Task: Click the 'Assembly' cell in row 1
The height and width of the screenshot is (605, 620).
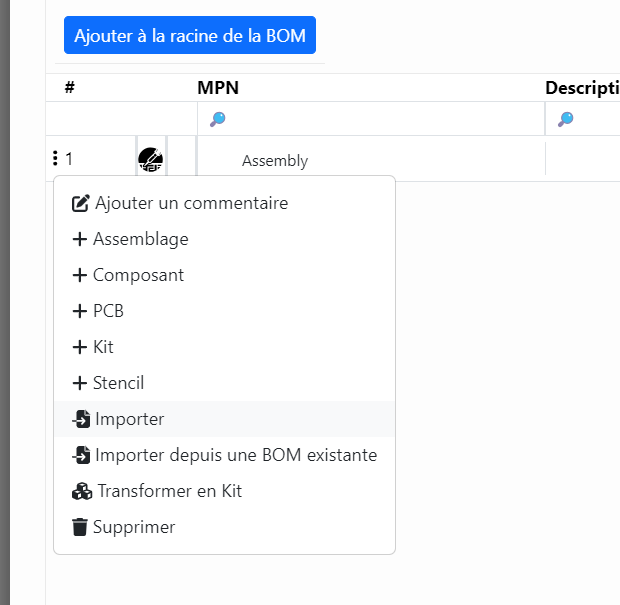Action: (x=275, y=160)
